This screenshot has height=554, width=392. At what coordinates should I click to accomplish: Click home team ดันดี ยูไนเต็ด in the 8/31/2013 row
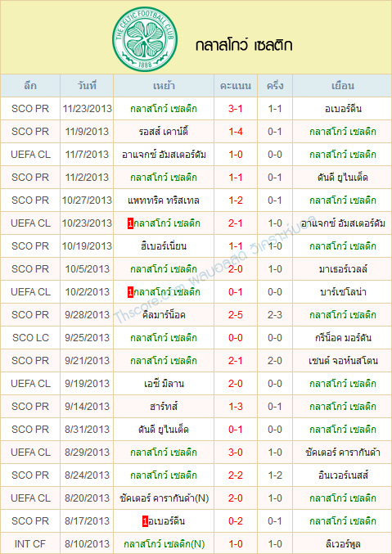(164, 430)
